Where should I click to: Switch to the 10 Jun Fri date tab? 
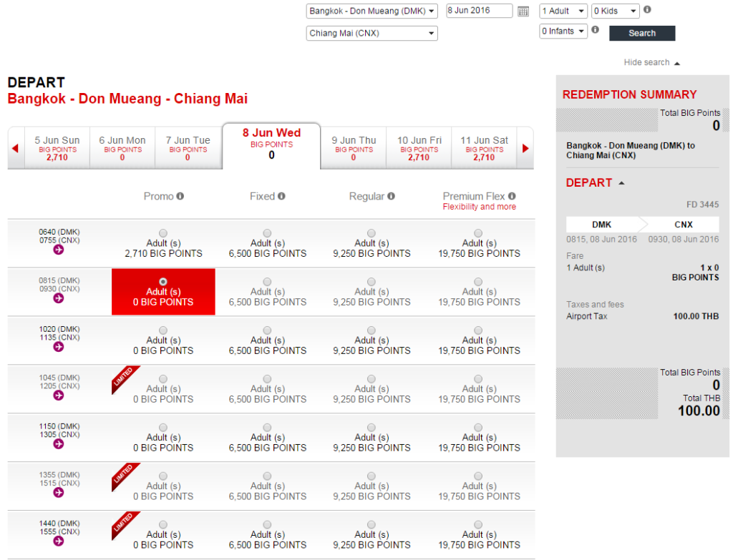pyautogui.click(x=419, y=148)
